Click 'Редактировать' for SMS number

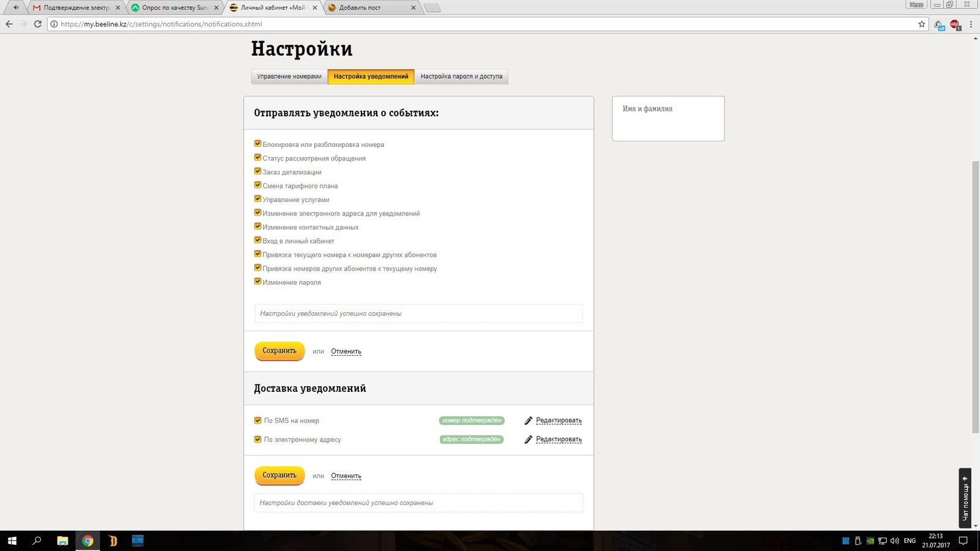click(559, 421)
